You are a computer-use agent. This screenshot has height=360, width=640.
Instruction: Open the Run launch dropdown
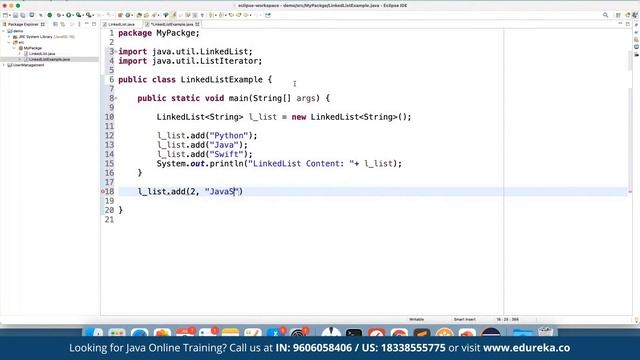click(73, 15)
